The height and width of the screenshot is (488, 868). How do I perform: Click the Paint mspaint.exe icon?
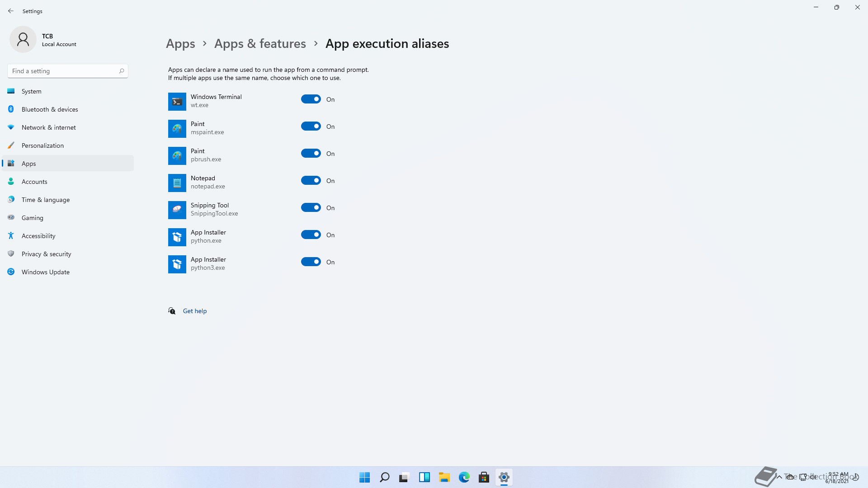177,129
